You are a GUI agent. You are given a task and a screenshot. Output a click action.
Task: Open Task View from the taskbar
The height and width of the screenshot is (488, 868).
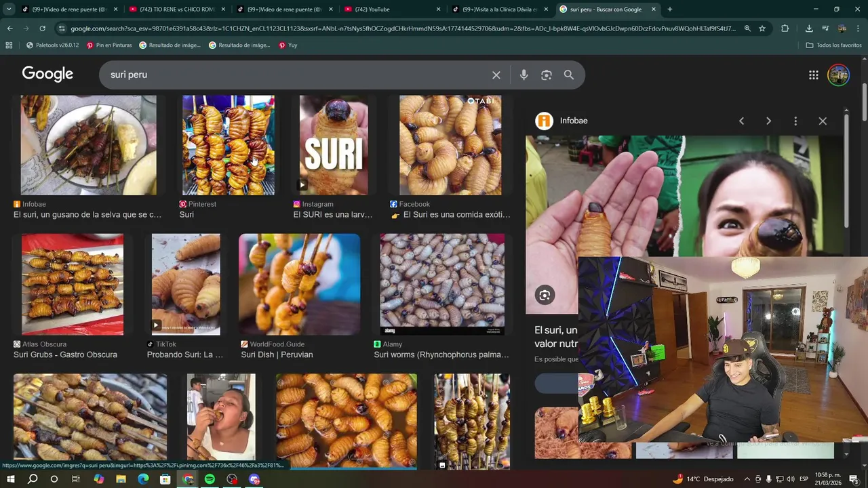pyautogui.click(x=76, y=479)
